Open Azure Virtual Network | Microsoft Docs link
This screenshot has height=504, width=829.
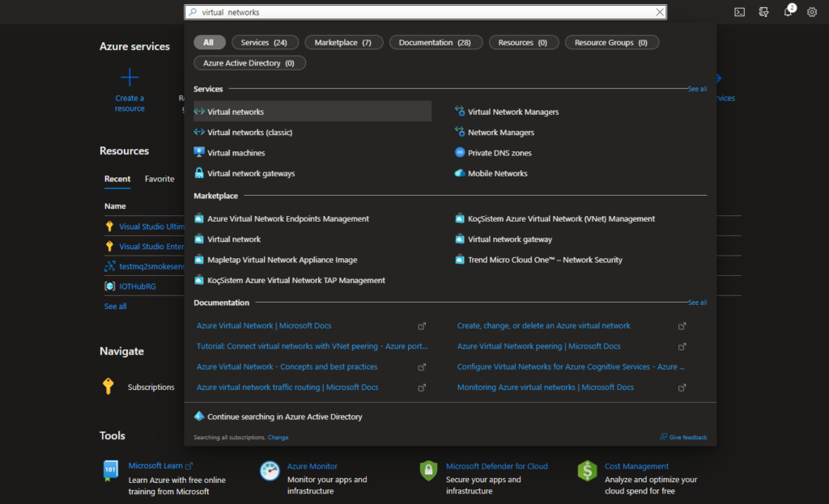tap(264, 325)
